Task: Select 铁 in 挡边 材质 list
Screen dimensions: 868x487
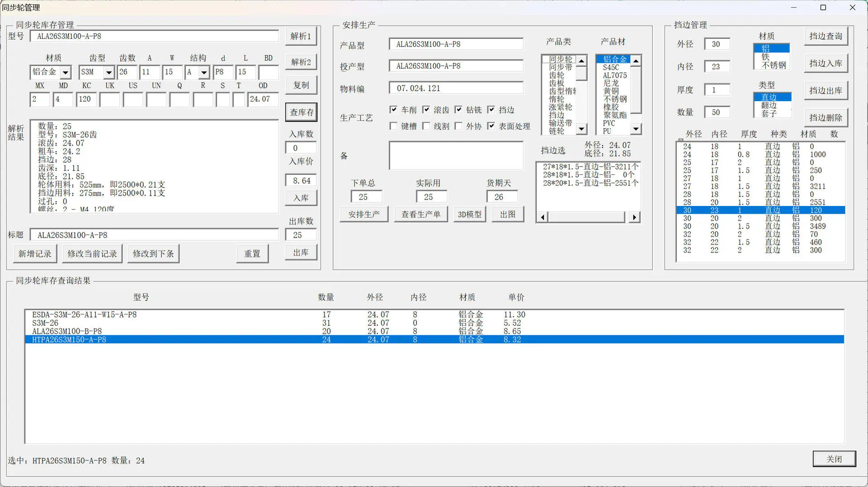Action: (771, 56)
